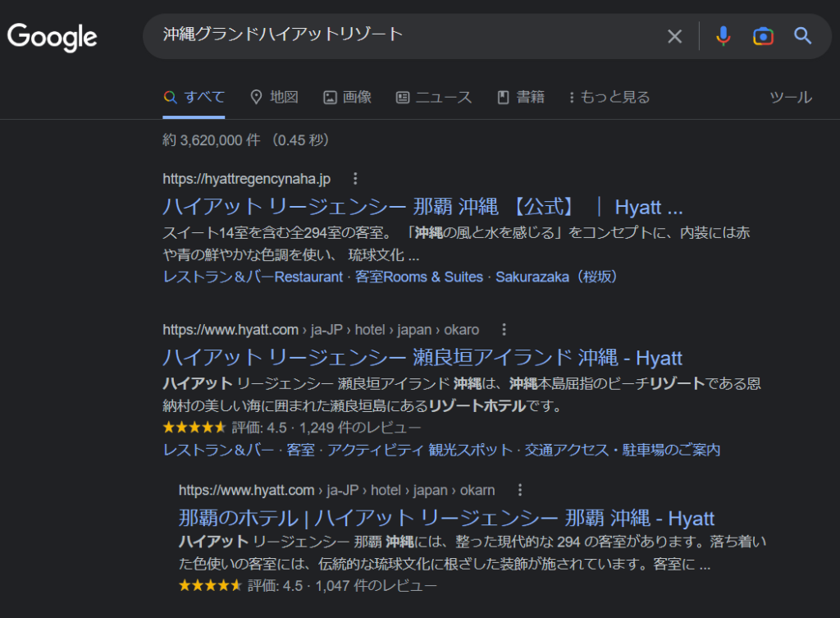840x618 pixels.
Task: Open ハイアット リージェンシー 瀬良垣アイランド 沖縄 result
Action: (422, 358)
